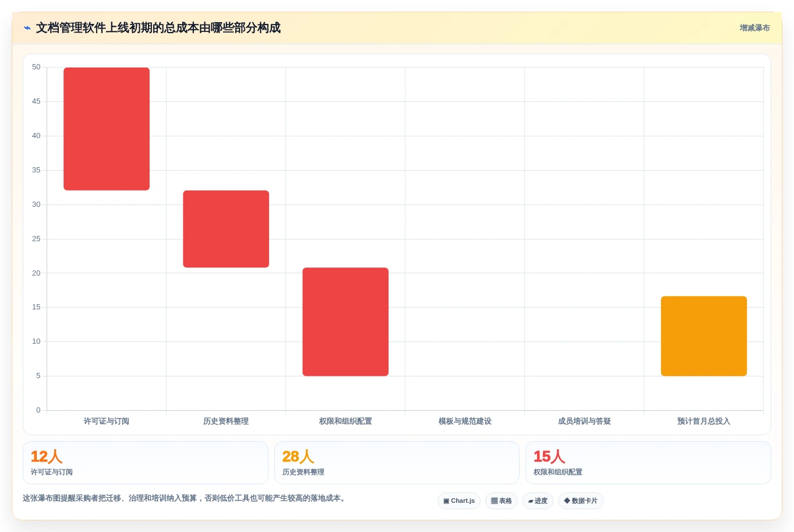Viewport: 794px width, 532px height.
Task: Click the 成员培训与答疑 x-axis label
Action: pos(584,421)
